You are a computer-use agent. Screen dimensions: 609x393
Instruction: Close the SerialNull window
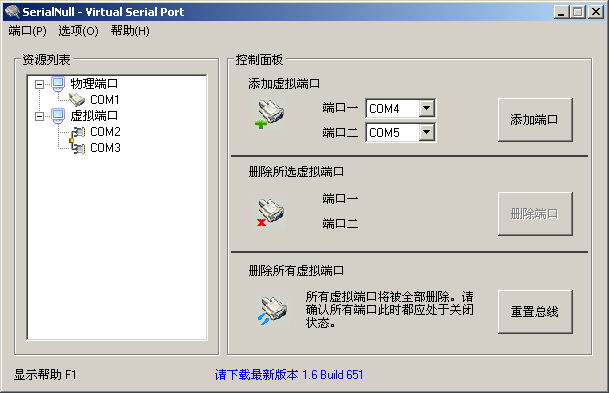click(596, 12)
